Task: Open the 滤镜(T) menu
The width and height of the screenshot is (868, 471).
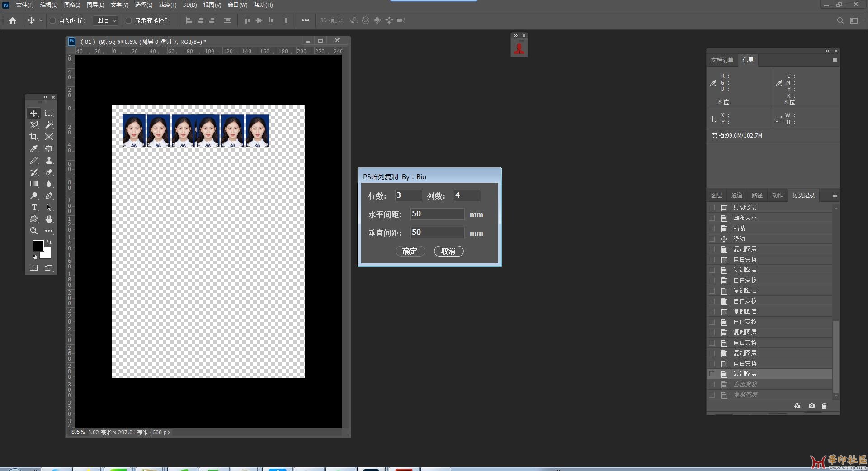Action: tap(167, 5)
